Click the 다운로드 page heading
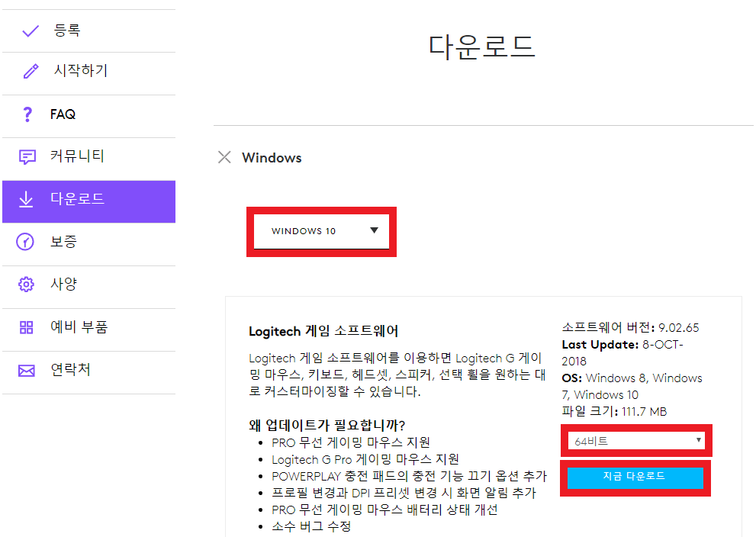Screen dimensions: 756x537 482,47
